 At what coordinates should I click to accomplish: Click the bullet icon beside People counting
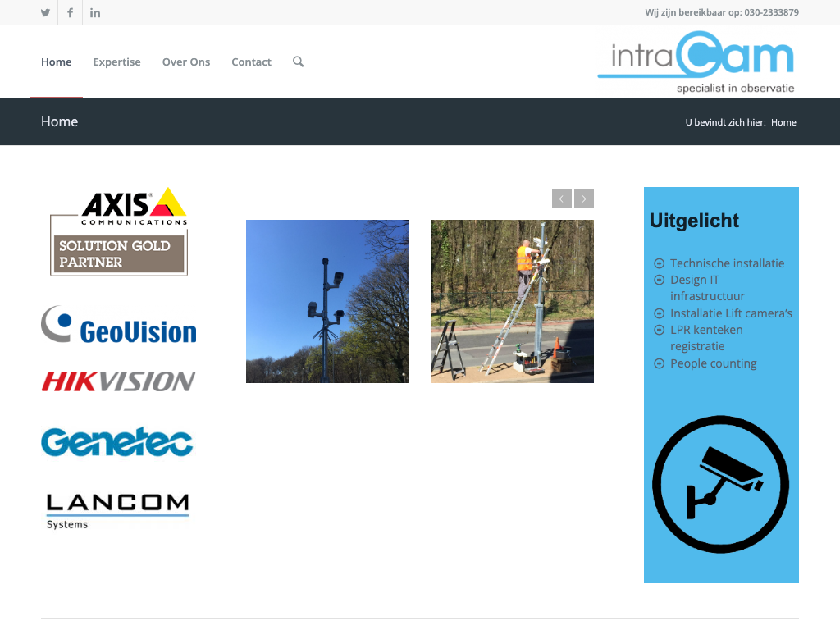pyautogui.click(x=660, y=363)
